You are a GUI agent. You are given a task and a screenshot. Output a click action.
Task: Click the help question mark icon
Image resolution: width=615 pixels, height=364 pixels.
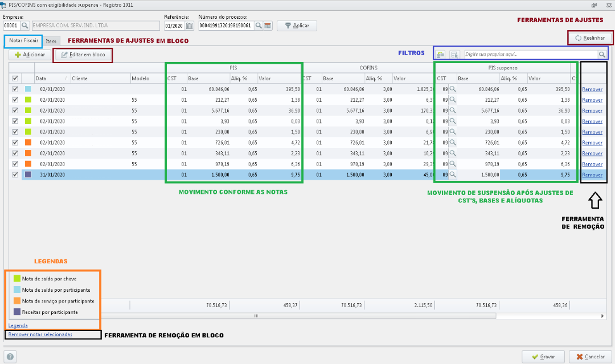pyautogui.click(x=10, y=357)
